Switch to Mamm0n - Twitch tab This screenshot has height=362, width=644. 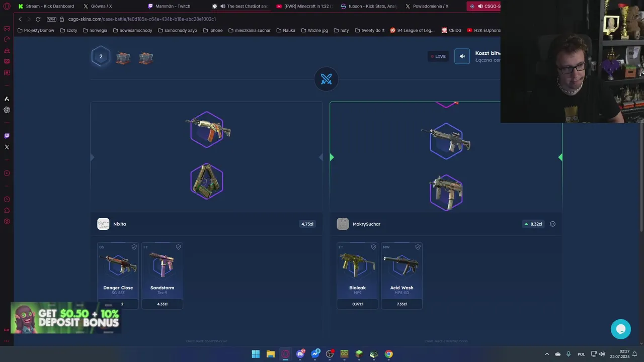169,6
